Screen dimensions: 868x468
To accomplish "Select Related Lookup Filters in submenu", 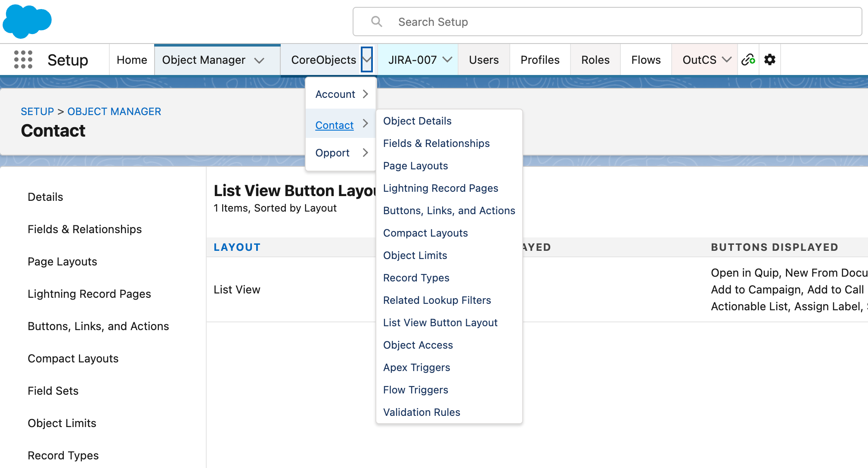I will click(x=437, y=300).
